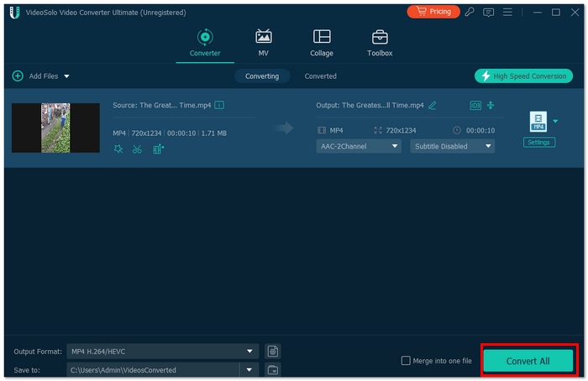Expand the Add Files dropdown arrow
Image resolution: width=588 pixels, height=381 pixels.
tap(66, 76)
